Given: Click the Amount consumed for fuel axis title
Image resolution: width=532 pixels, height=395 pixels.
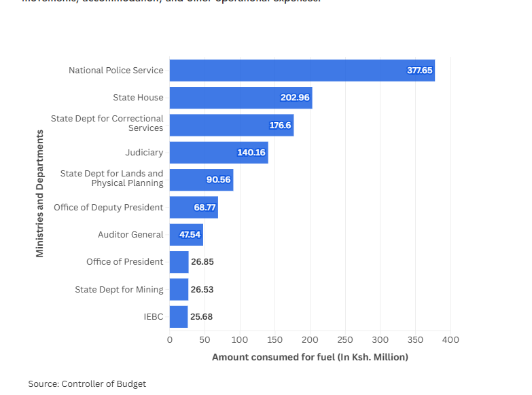Looking at the screenshot, I should tap(310, 357).
